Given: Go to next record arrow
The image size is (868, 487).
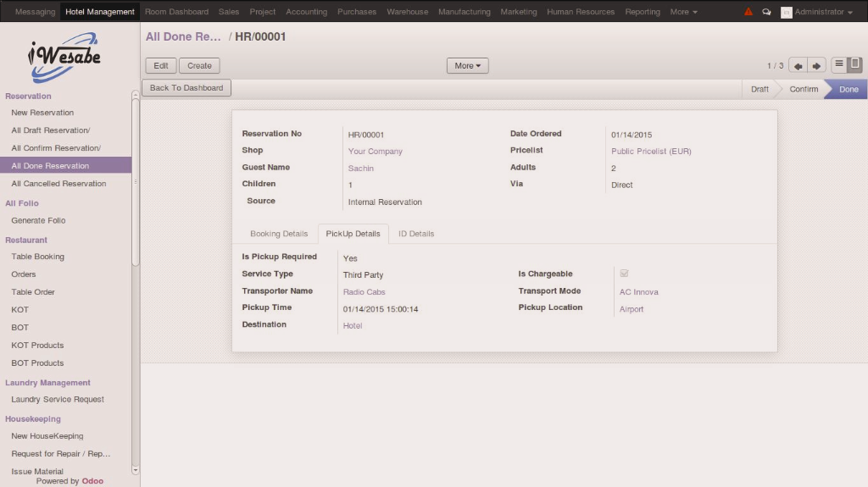Looking at the screenshot, I should (817, 65).
